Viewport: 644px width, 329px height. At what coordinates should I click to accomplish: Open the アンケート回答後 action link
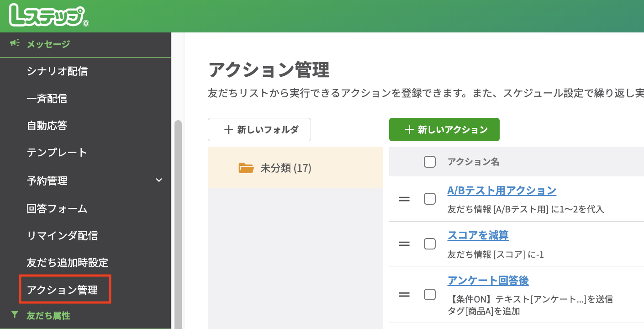488,281
